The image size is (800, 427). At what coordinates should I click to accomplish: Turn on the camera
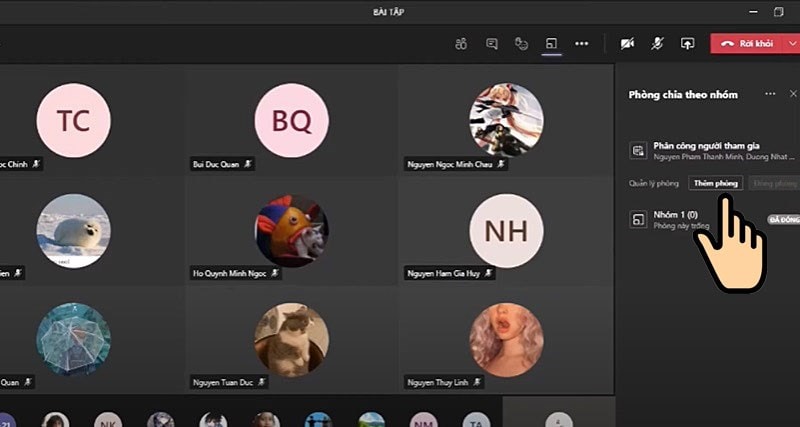coord(627,44)
